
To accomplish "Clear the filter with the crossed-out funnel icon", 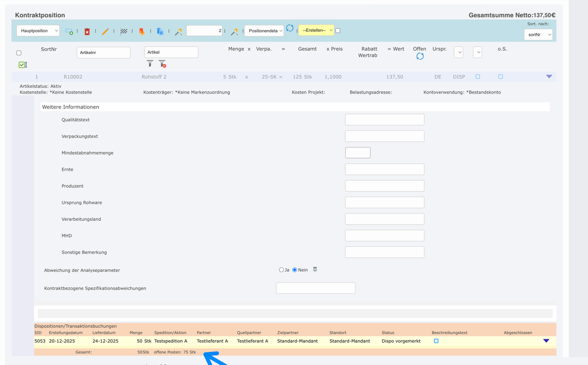I will click(x=162, y=63).
